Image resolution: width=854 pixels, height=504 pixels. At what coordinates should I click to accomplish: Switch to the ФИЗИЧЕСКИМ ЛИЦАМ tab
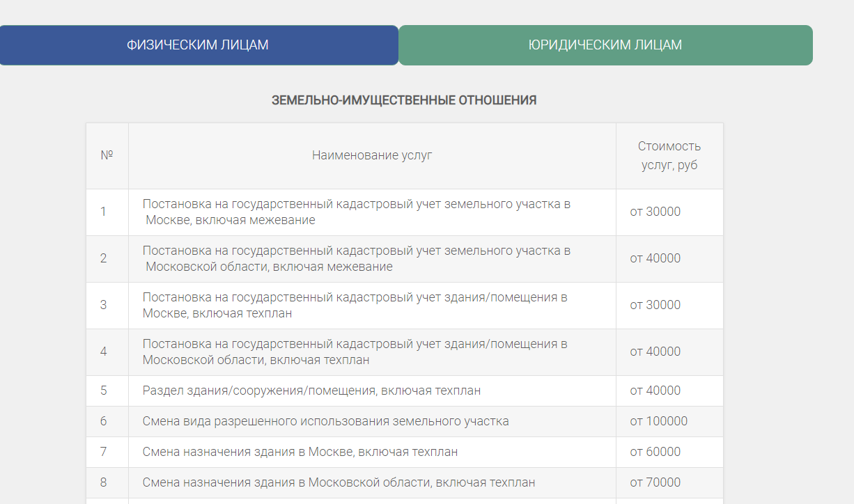[x=198, y=45]
